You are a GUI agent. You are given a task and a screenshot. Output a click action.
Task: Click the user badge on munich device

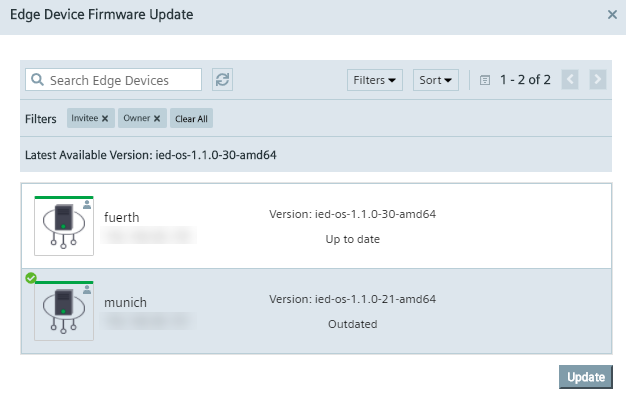click(x=87, y=290)
